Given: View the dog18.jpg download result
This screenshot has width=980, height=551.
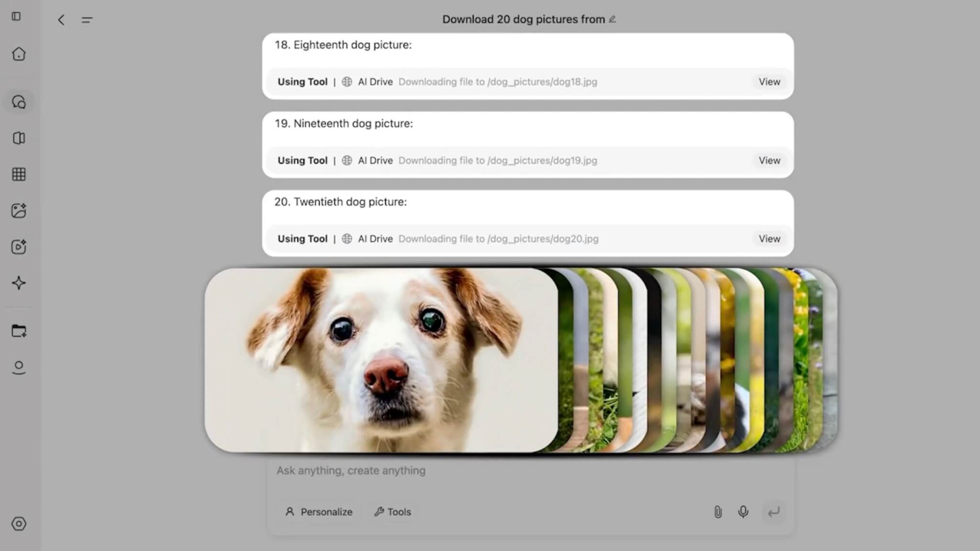Looking at the screenshot, I should [769, 82].
